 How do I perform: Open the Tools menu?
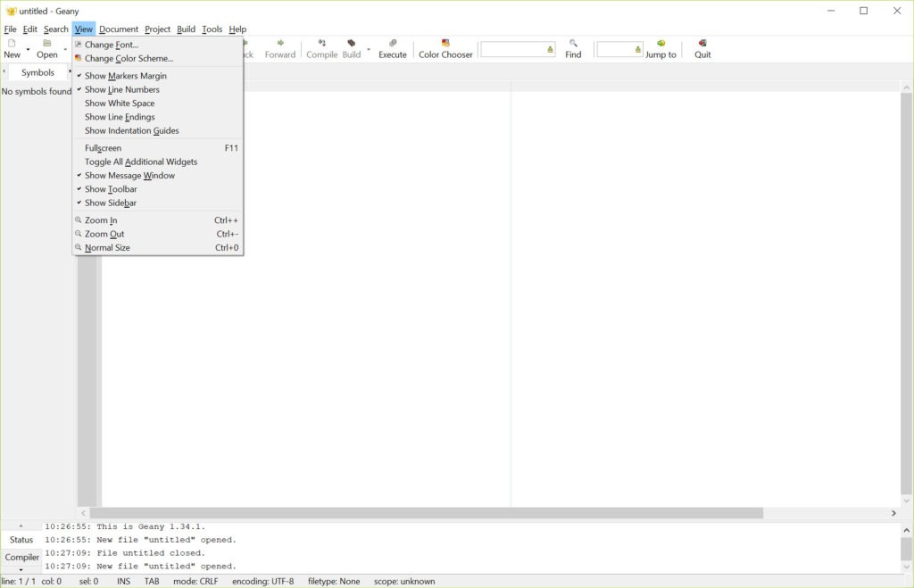coord(212,29)
